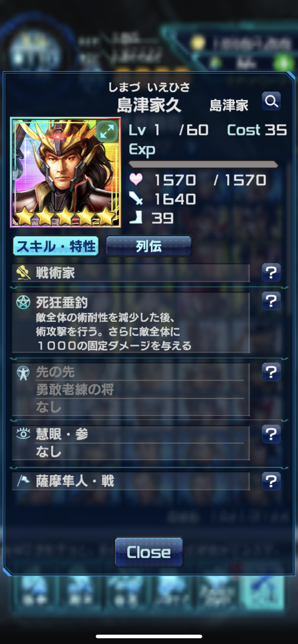Open help for 死狂垂釣 skill

271,301
